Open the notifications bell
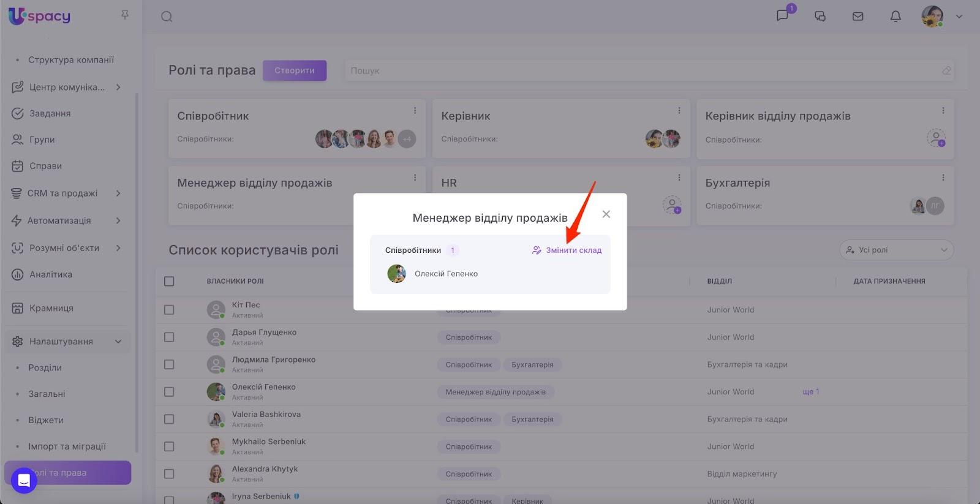Screen dimensions: 980x504 click(895, 17)
